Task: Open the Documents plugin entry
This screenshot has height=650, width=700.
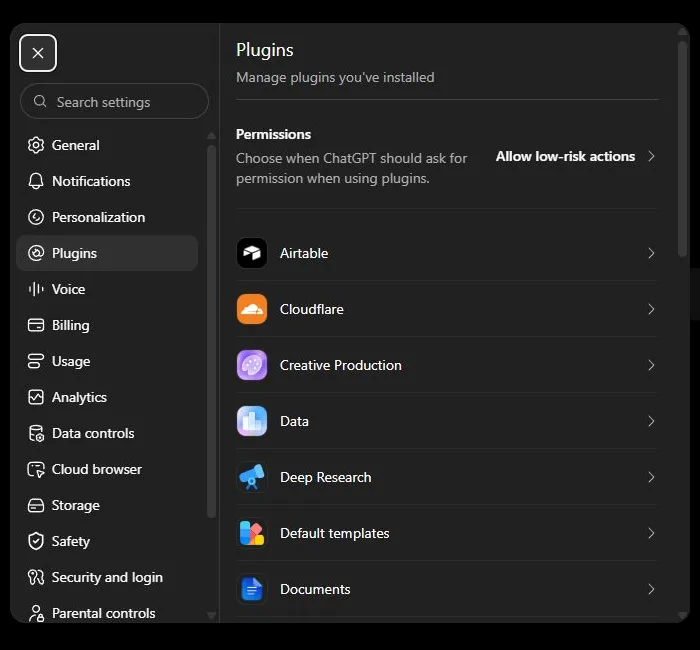Action: 446,589
